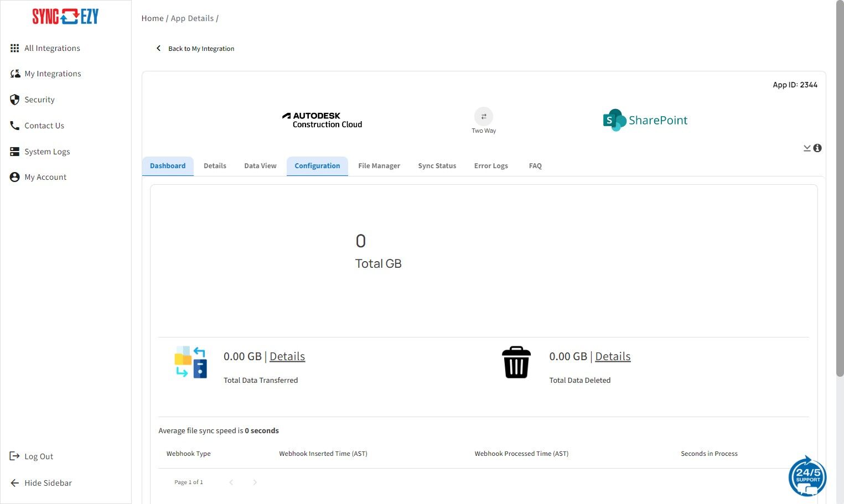
Task: Click the Security shield icon
Action: click(15, 100)
